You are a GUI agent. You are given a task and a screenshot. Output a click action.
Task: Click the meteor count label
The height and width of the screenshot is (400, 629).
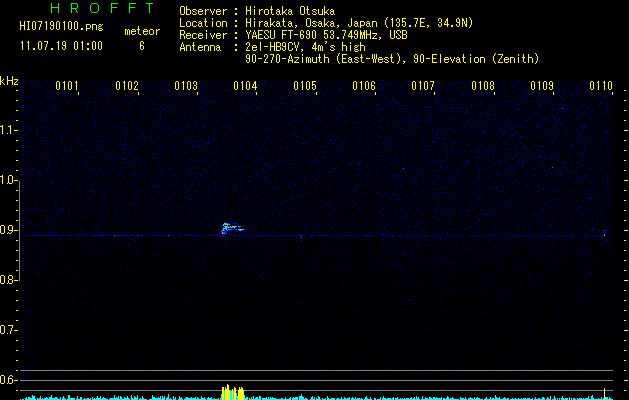(x=142, y=31)
